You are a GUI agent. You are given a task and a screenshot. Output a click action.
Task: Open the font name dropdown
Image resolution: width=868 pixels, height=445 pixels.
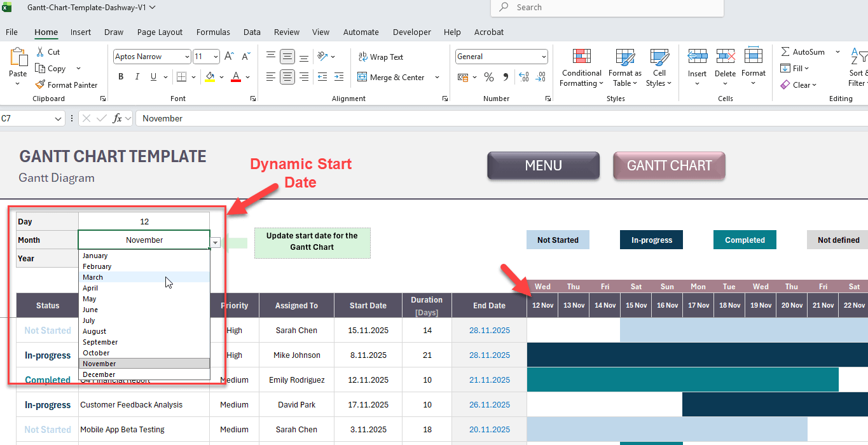(186, 57)
